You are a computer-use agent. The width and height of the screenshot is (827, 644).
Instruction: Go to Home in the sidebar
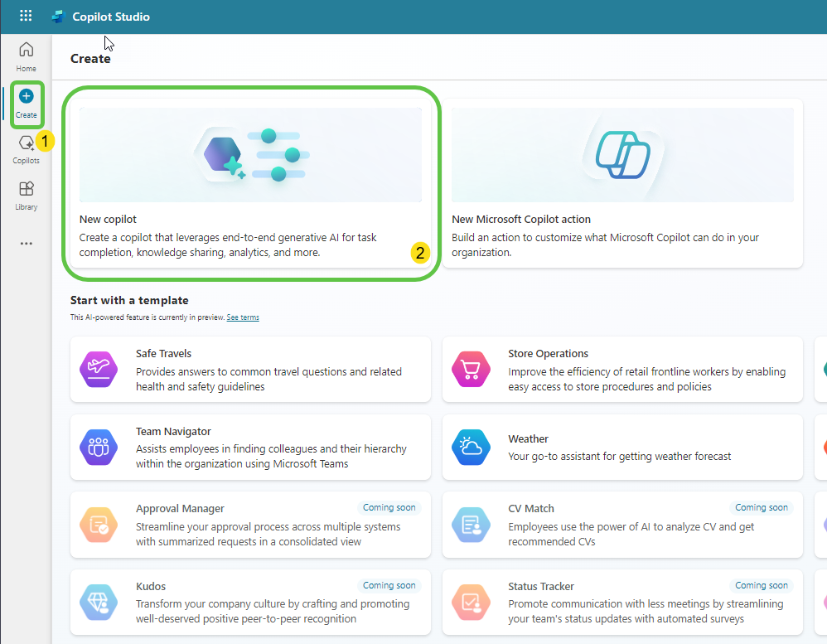pyautogui.click(x=26, y=56)
